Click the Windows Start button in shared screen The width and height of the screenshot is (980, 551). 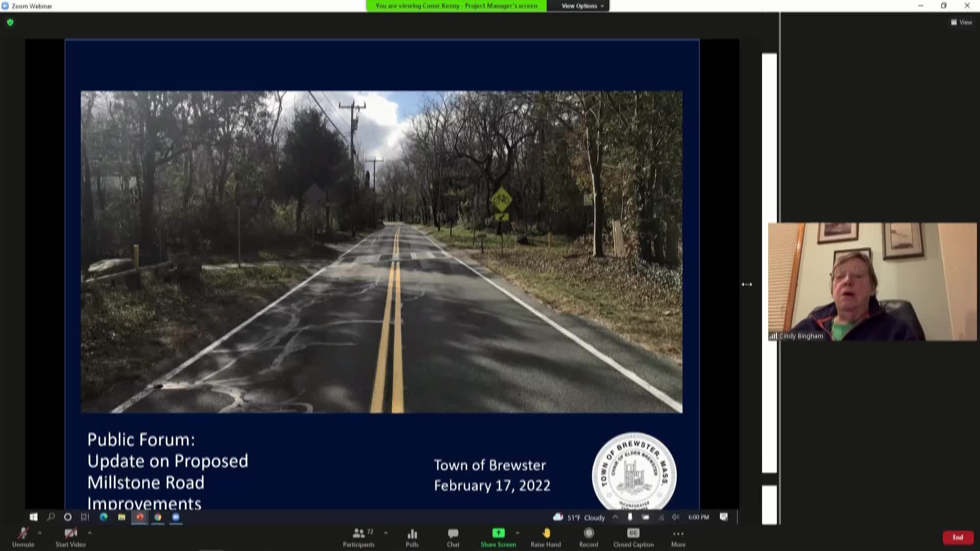[34, 517]
